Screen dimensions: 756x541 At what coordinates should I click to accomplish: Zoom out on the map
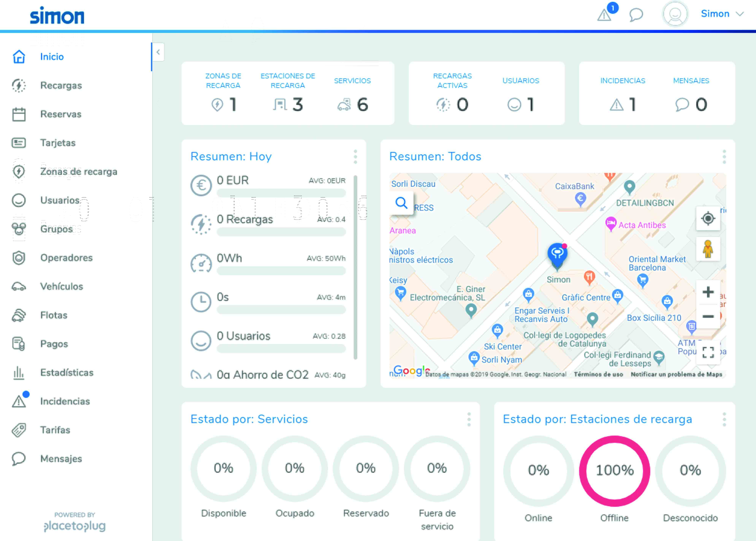coord(708,316)
